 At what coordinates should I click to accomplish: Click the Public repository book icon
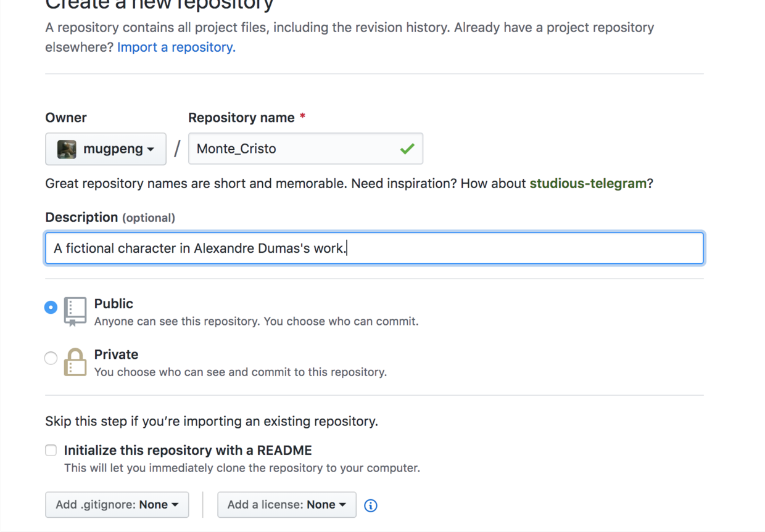click(75, 311)
